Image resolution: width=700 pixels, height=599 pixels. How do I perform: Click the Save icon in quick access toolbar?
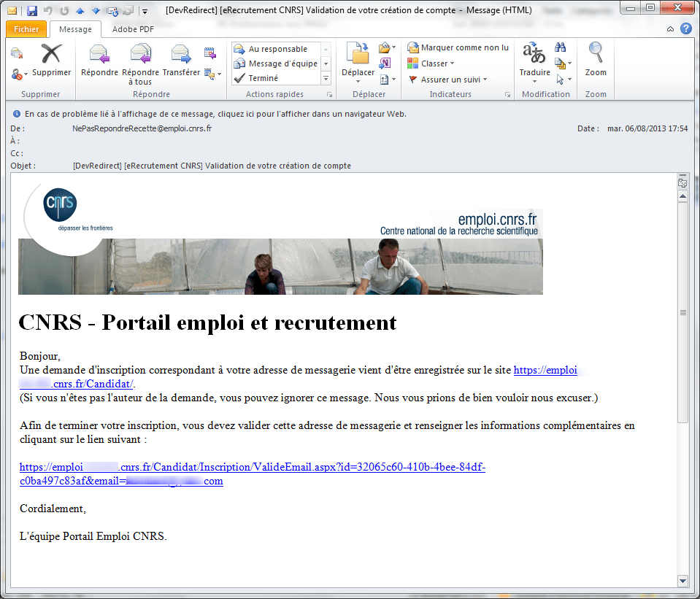pyautogui.click(x=31, y=10)
